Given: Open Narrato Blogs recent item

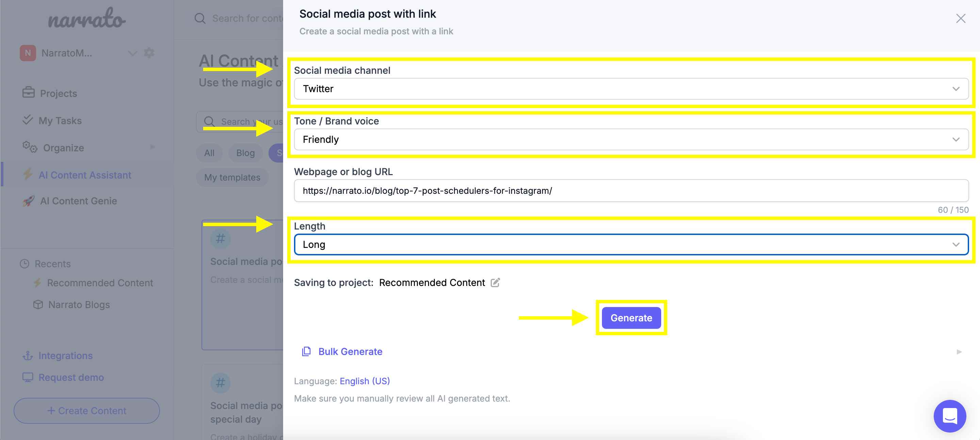Looking at the screenshot, I should [79, 305].
